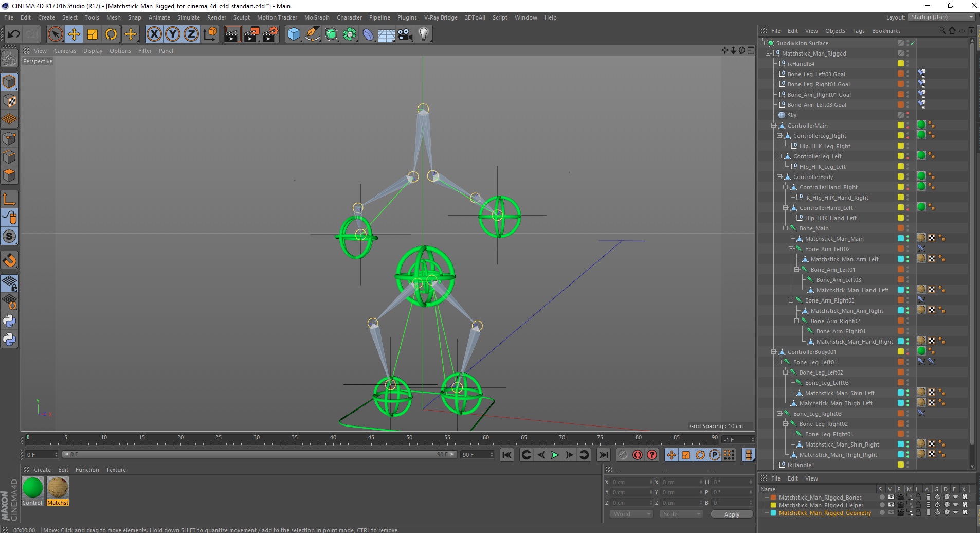Enable Points mode in left toolbar
The height and width of the screenshot is (533, 980).
point(9,138)
